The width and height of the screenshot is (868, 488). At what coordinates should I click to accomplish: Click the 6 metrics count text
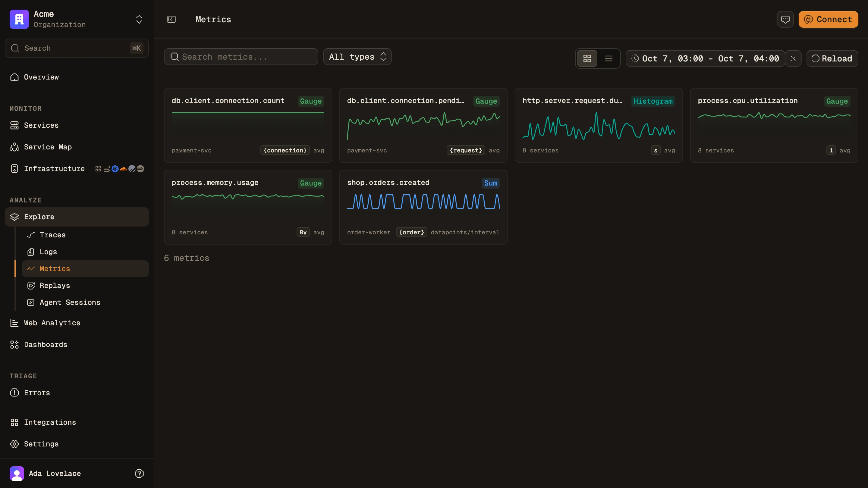pos(187,258)
